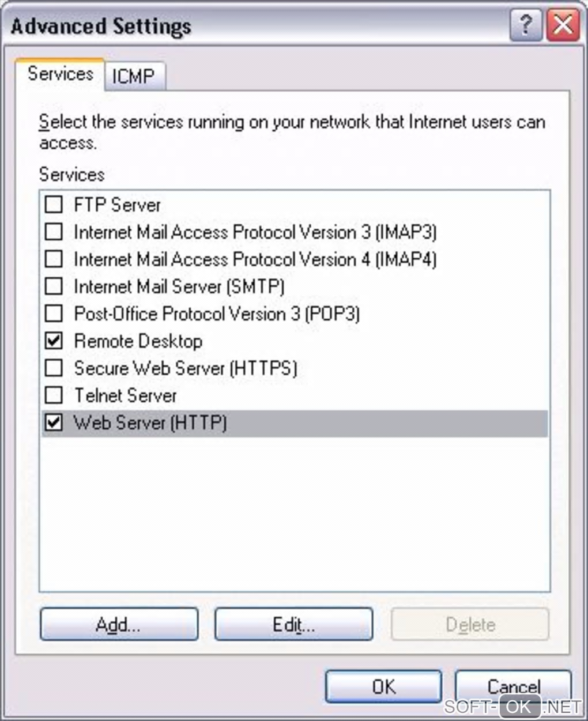Check the POP3 Post-Office Protocol box
Viewport: 588px width, 721px height.
click(54, 314)
